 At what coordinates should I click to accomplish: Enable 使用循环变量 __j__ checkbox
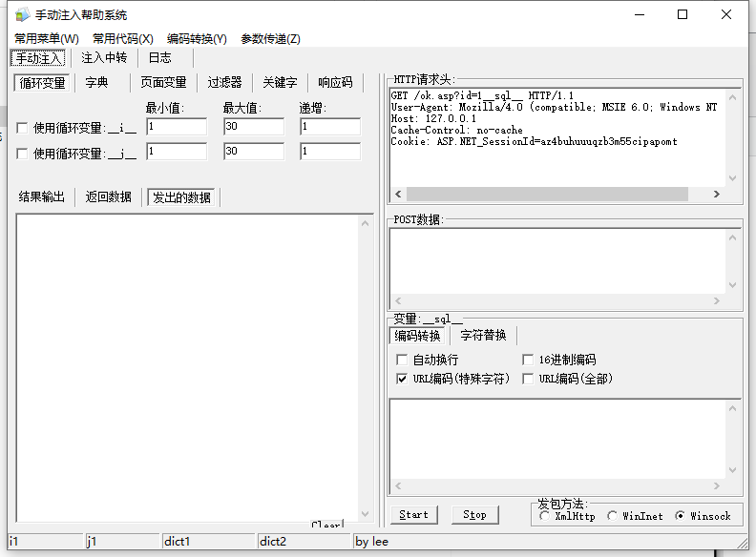coord(22,154)
